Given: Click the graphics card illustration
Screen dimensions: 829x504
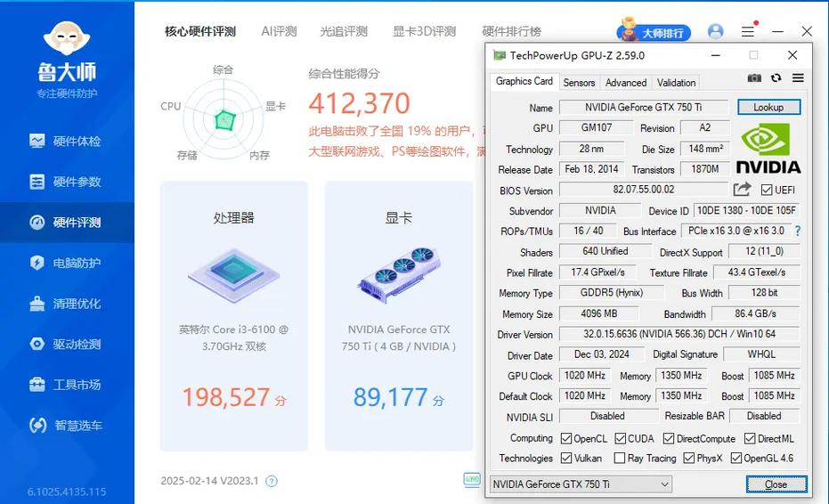Looking at the screenshot, I should pyautogui.click(x=399, y=274).
